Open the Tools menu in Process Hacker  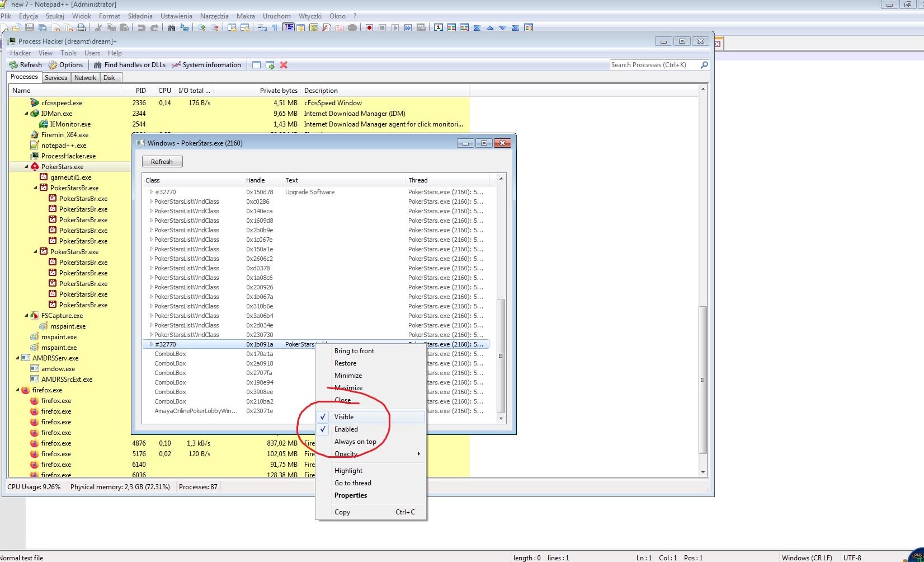click(x=69, y=53)
